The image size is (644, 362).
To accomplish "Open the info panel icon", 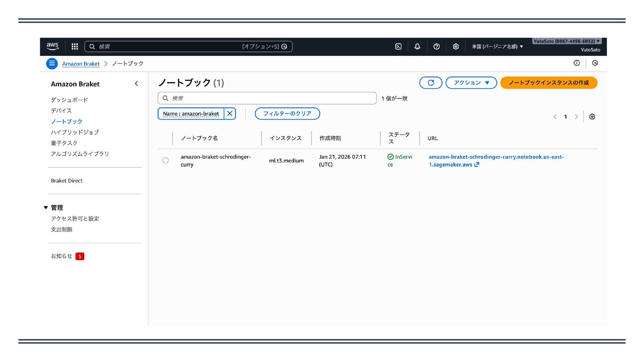I will point(577,63).
